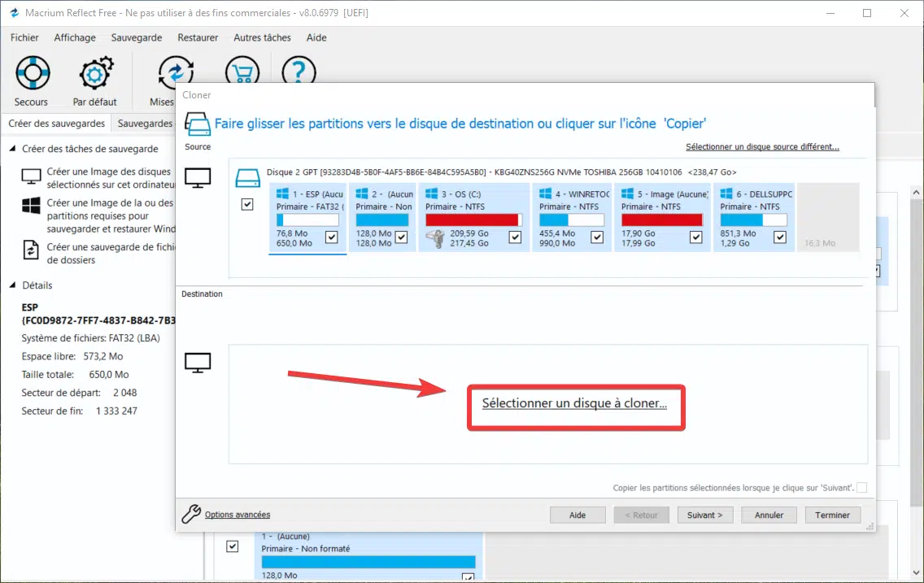Screen dimensions: 924x583
Task: Switch to the Sauvegardes tab
Action: click(145, 123)
